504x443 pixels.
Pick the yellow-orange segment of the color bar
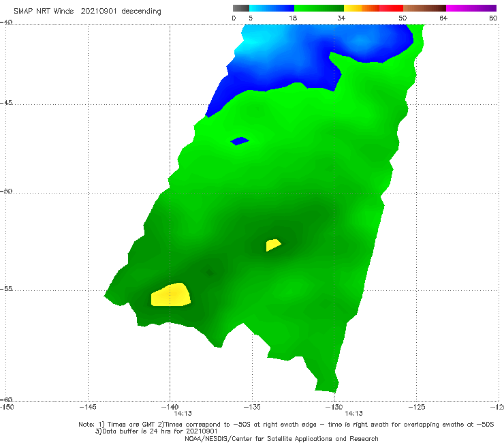361,8
